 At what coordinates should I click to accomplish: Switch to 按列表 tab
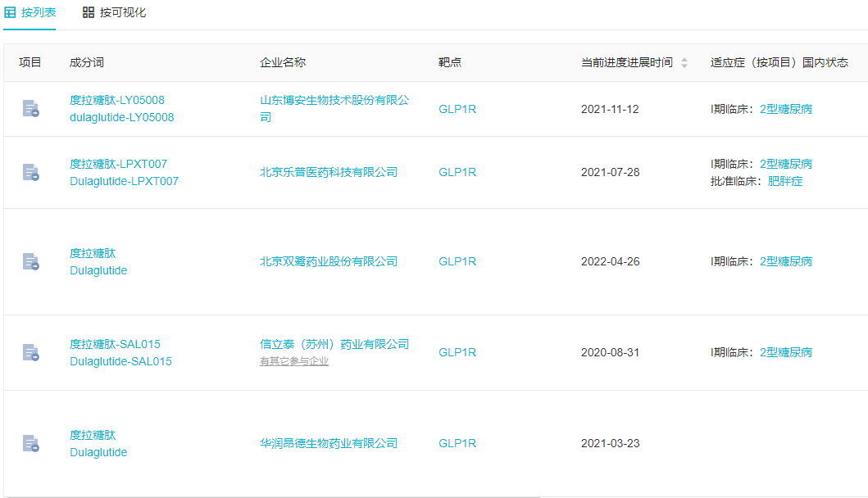pyautogui.click(x=30, y=12)
